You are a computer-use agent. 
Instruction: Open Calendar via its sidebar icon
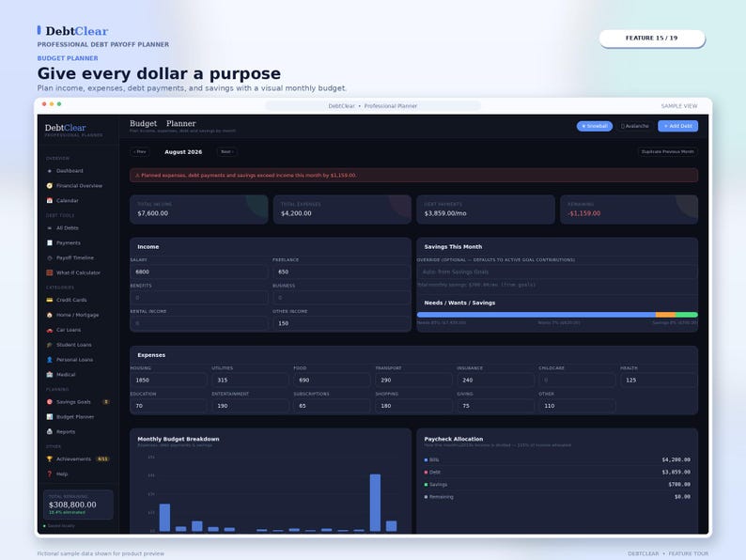coord(50,200)
